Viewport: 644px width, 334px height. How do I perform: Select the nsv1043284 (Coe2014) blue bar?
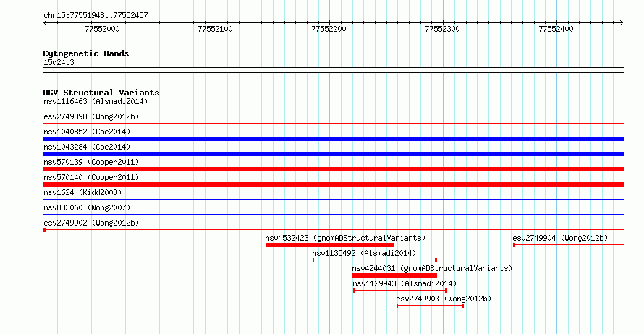pyautogui.click(x=333, y=154)
